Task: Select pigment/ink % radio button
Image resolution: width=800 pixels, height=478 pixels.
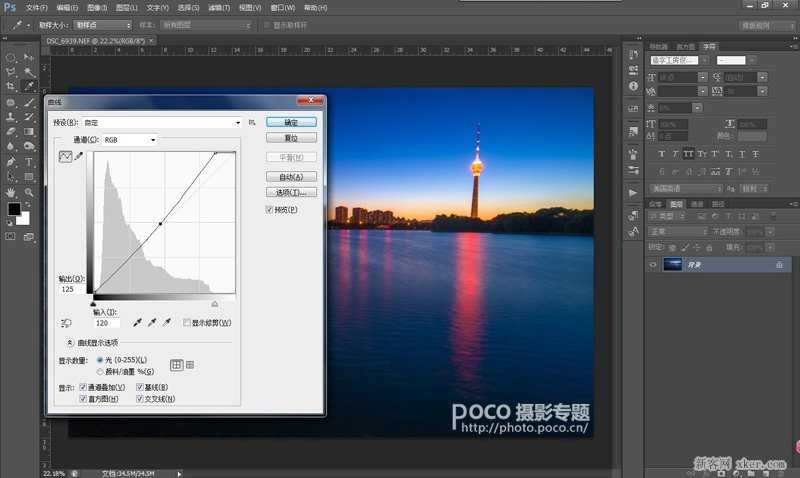Action: [100, 371]
